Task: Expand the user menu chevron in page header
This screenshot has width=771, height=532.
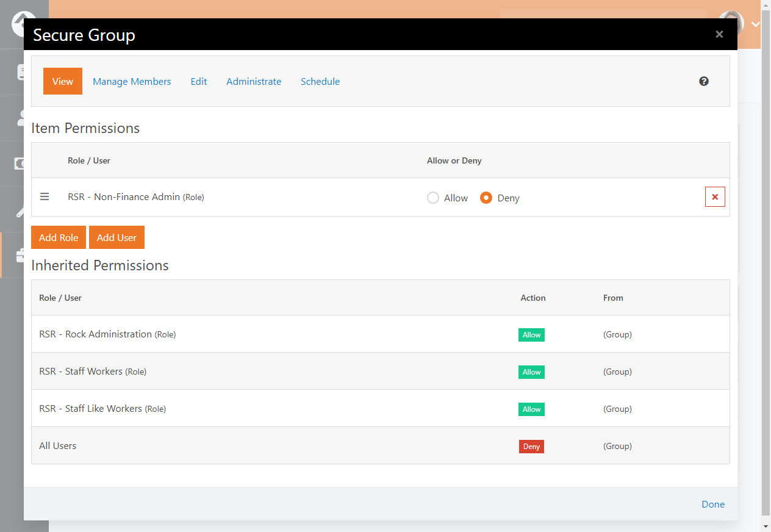Action: (756, 24)
